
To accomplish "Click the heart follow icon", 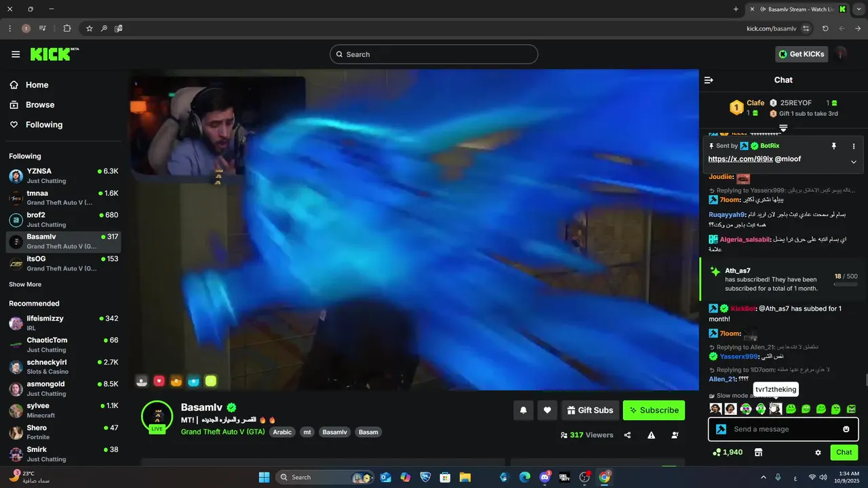I will 547,410.
